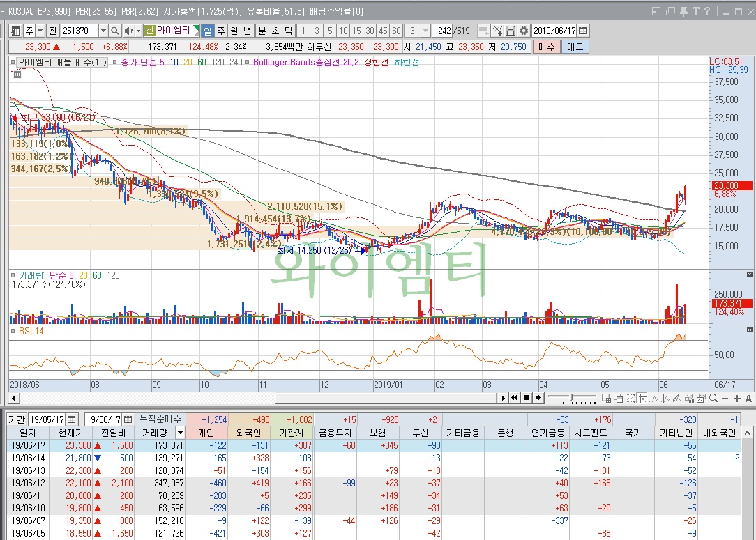The height and width of the screenshot is (540, 756).
Task: Click the 전 button next to stock code
Action: pyautogui.click(x=52, y=31)
